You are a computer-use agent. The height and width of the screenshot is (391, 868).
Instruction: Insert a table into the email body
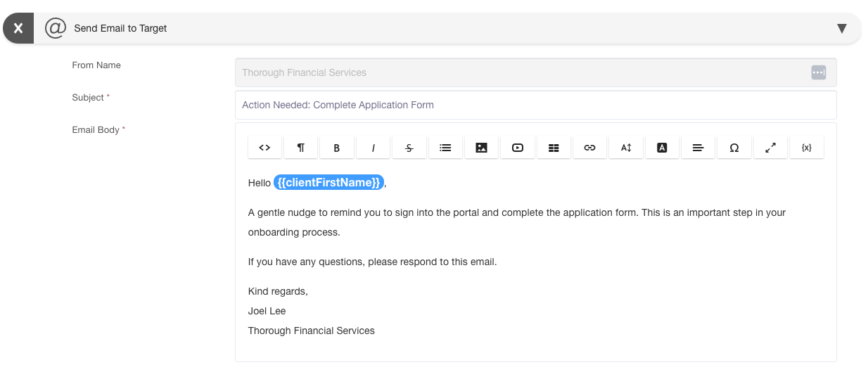coord(554,148)
